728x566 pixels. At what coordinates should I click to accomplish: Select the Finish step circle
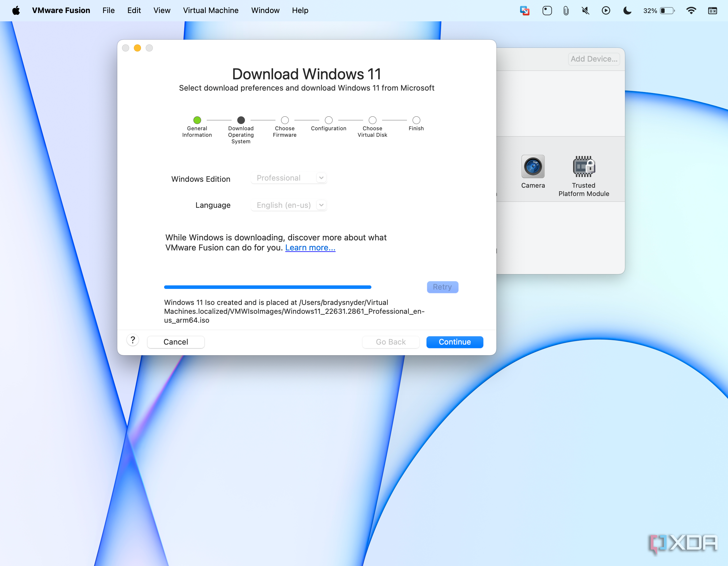click(x=416, y=120)
